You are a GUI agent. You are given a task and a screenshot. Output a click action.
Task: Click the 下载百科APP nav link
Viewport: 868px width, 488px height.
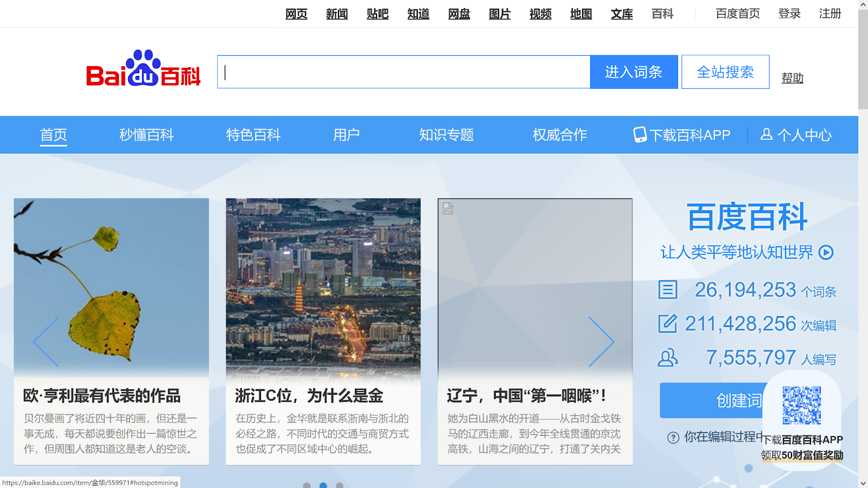coord(682,135)
